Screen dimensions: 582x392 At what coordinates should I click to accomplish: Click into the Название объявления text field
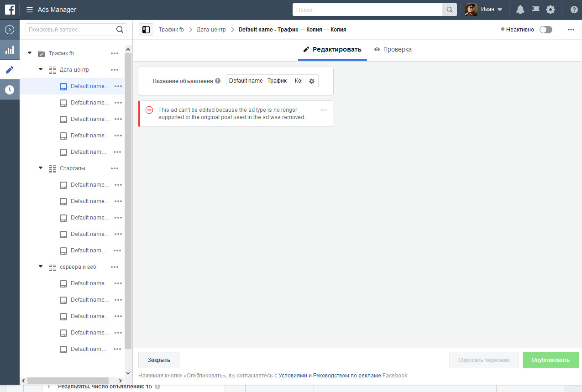click(266, 81)
